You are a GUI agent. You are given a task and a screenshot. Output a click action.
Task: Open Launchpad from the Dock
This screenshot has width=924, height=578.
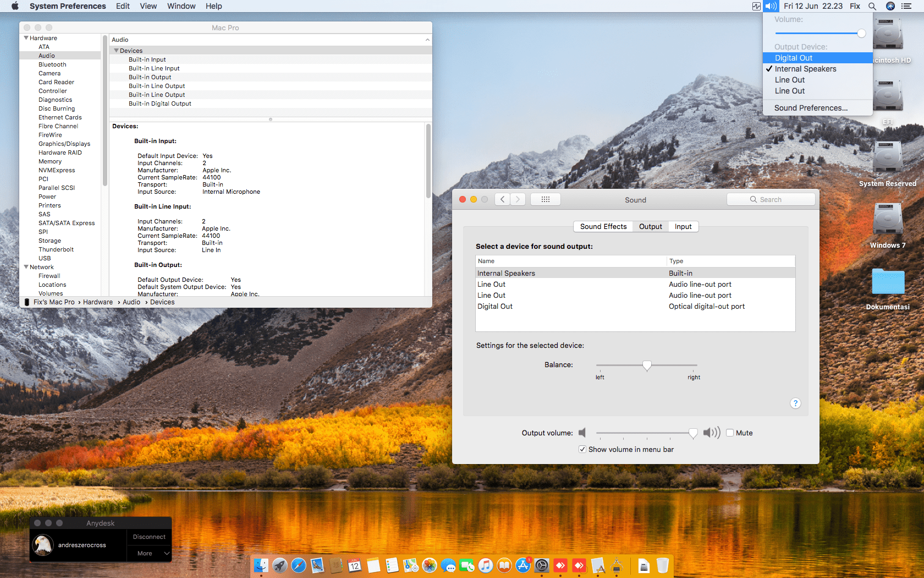pyautogui.click(x=280, y=565)
